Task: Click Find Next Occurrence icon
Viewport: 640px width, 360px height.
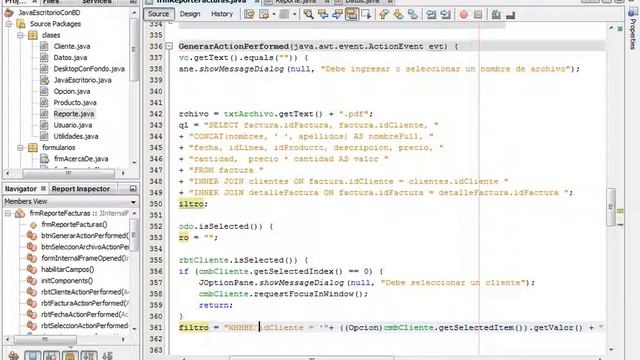Action: click(x=338, y=15)
